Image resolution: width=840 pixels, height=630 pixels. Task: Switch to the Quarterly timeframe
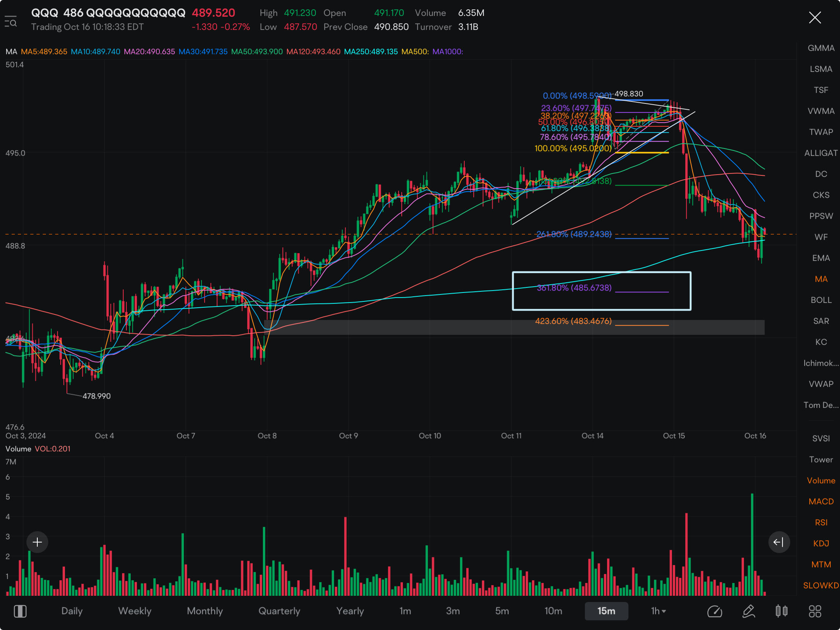[x=279, y=611]
